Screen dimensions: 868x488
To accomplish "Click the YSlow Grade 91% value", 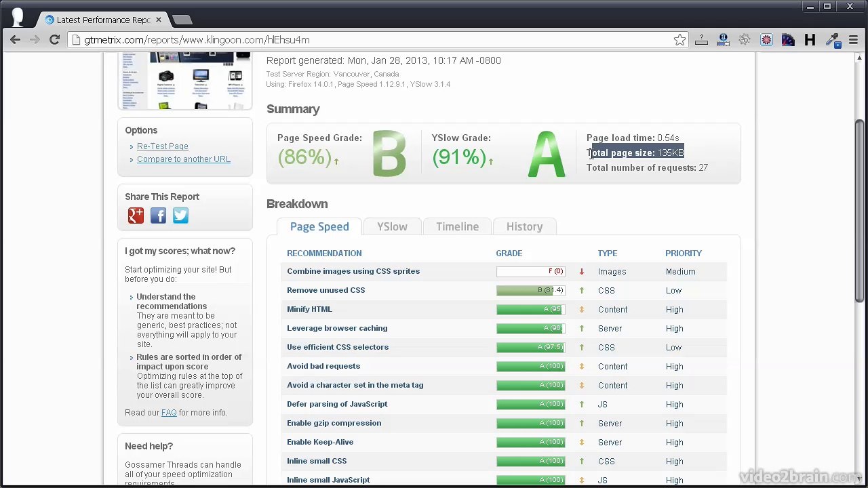I will point(459,157).
